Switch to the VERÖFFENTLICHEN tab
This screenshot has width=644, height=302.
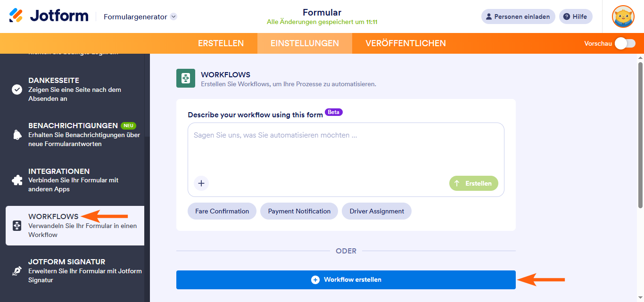click(x=405, y=43)
